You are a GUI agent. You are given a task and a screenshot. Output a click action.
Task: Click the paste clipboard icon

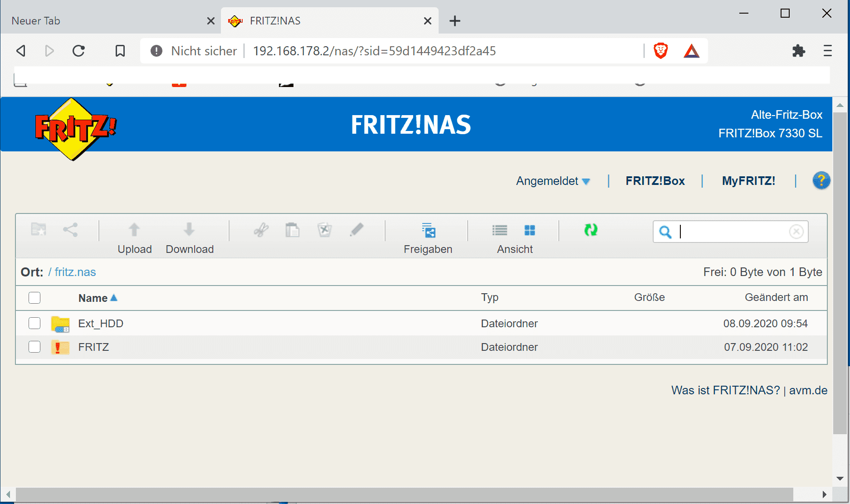293,230
